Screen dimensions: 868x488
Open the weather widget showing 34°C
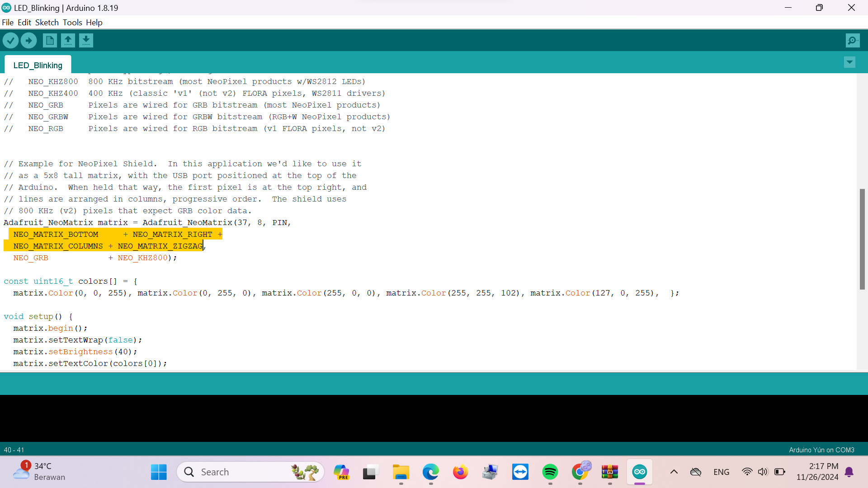click(x=39, y=472)
